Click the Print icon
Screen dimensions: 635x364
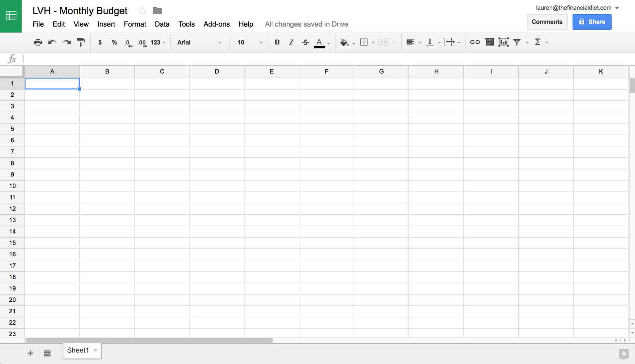38,42
